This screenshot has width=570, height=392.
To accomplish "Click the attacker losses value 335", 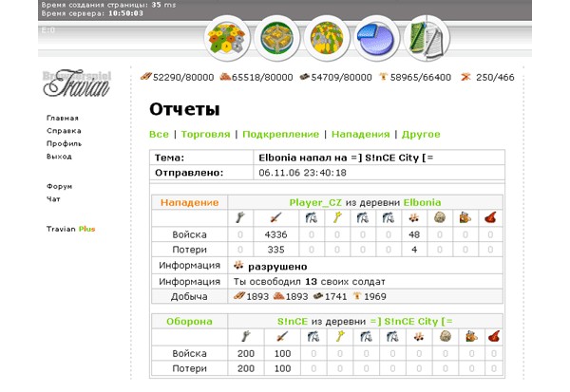I will click(275, 250).
